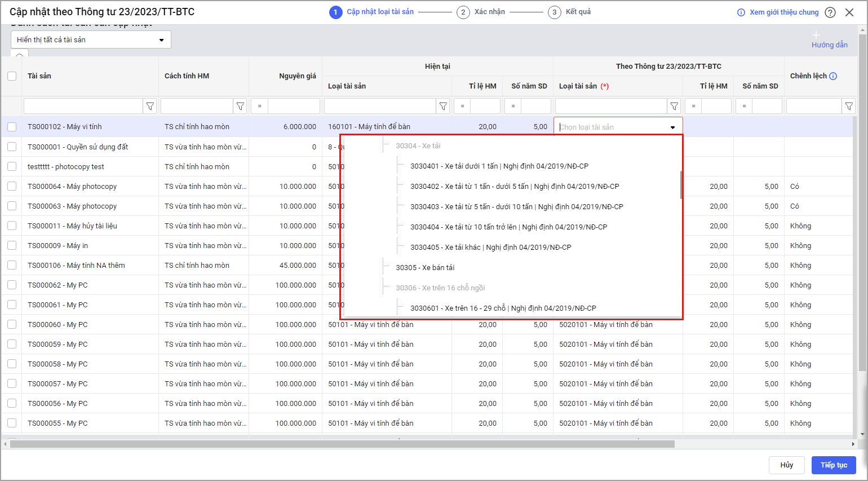Click the Tài sản filter text field
868x481 pixels.
pos(83,106)
